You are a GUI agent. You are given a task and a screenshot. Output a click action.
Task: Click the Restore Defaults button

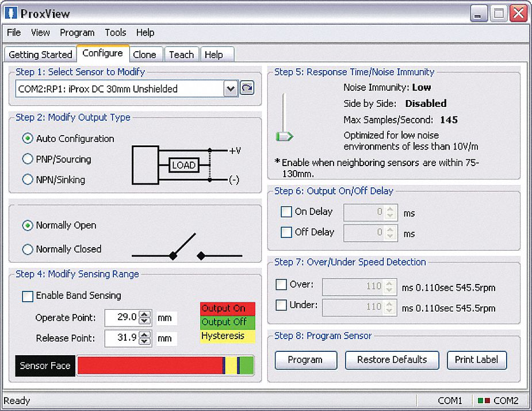click(x=392, y=360)
